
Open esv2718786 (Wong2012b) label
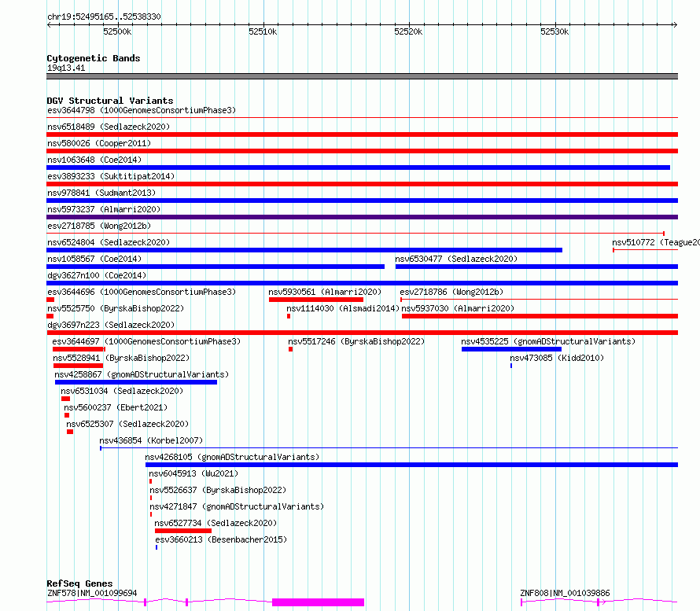click(451, 292)
